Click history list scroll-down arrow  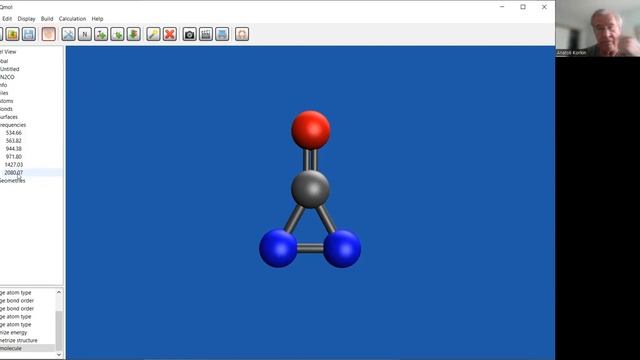click(x=59, y=355)
